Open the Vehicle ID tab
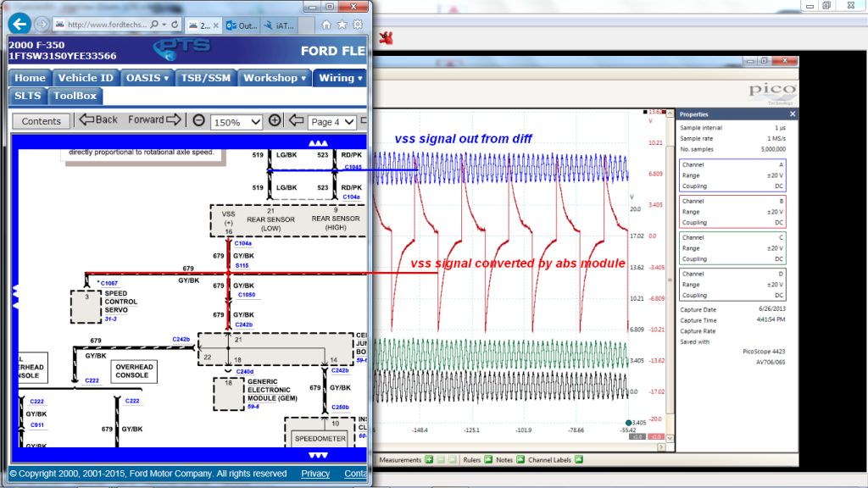This screenshot has height=488, width=868. [x=86, y=78]
